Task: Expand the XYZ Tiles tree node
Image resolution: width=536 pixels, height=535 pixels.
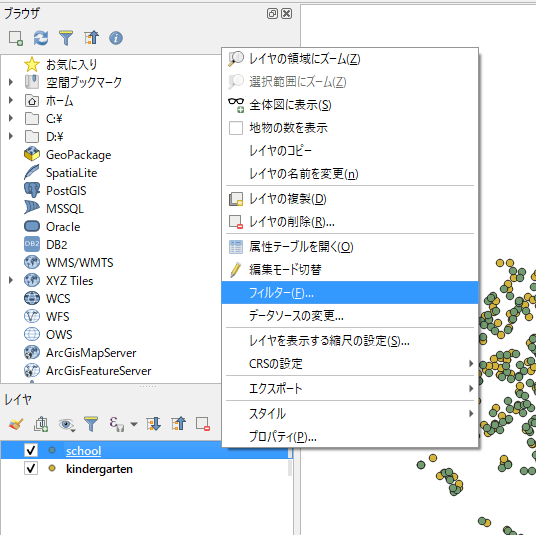Action: click(11, 280)
